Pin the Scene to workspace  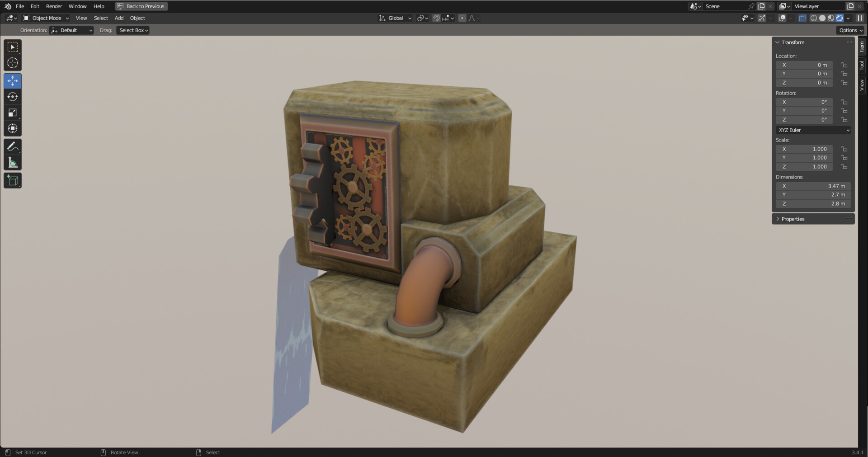(751, 6)
